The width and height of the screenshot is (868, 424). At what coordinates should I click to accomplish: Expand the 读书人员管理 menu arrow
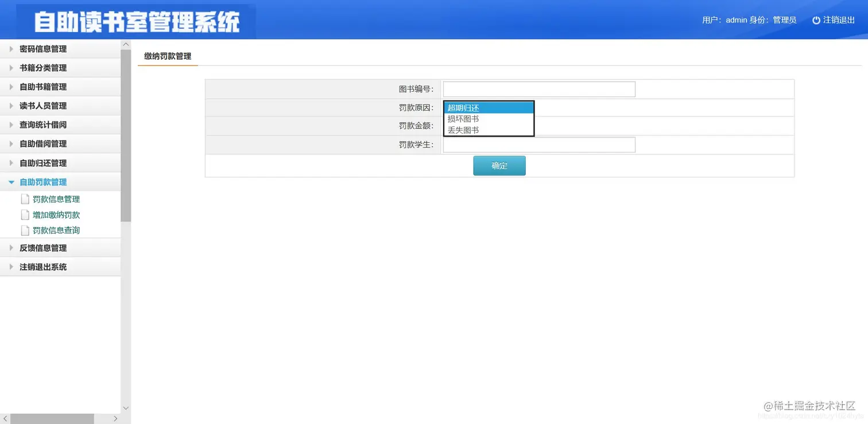(11, 106)
